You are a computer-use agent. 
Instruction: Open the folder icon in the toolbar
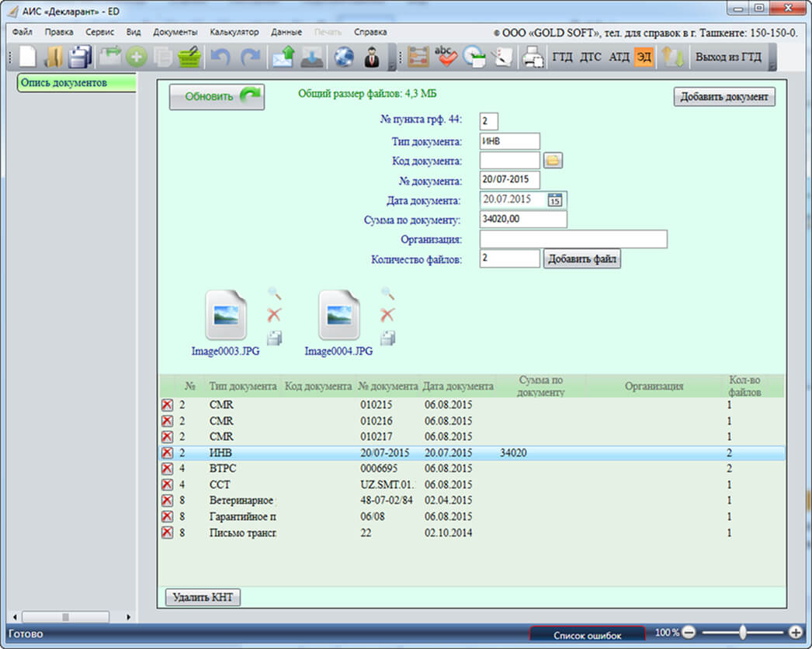pos(54,57)
